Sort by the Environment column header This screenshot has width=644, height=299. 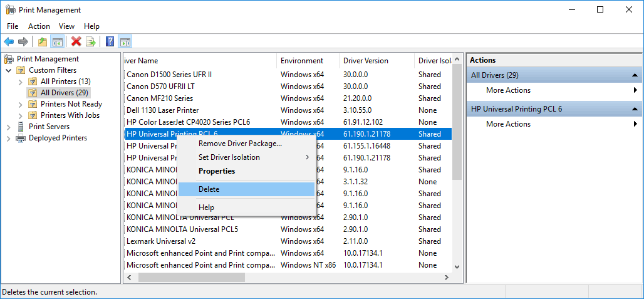click(308, 61)
